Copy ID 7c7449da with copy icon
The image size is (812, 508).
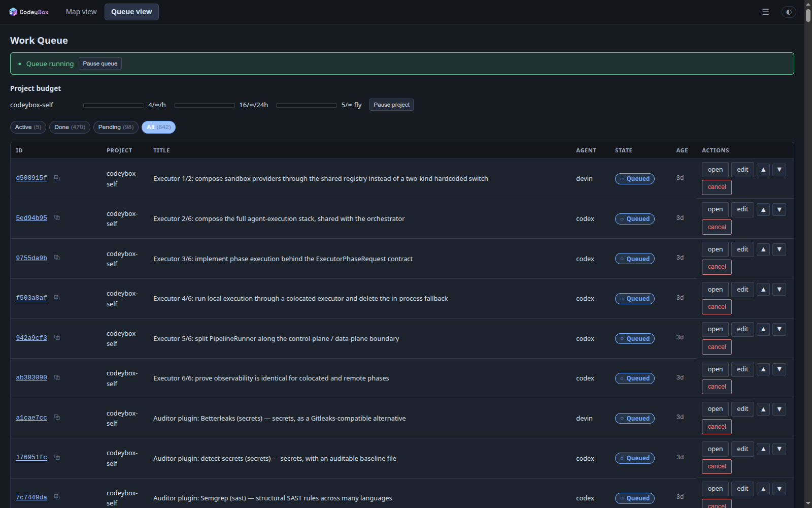click(57, 497)
